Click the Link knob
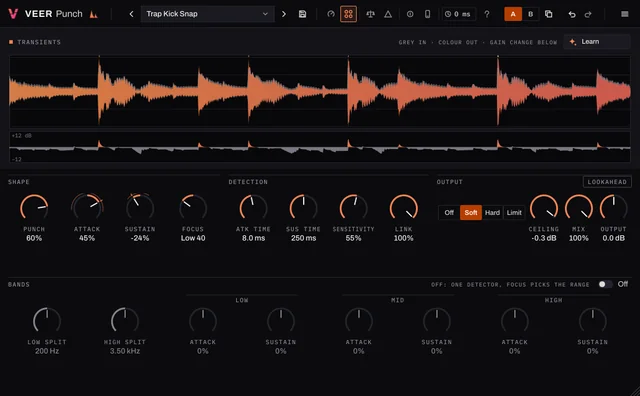640x396 pixels. coord(404,207)
